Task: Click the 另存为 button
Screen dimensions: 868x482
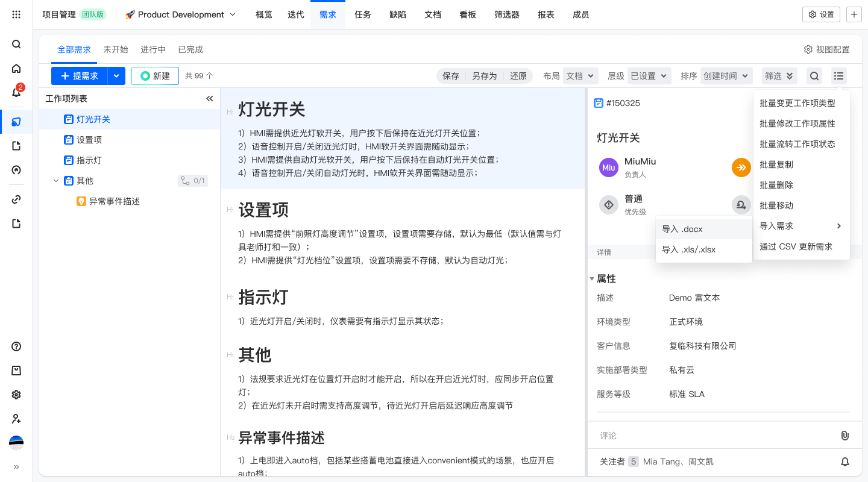Action: tap(484, 76)
